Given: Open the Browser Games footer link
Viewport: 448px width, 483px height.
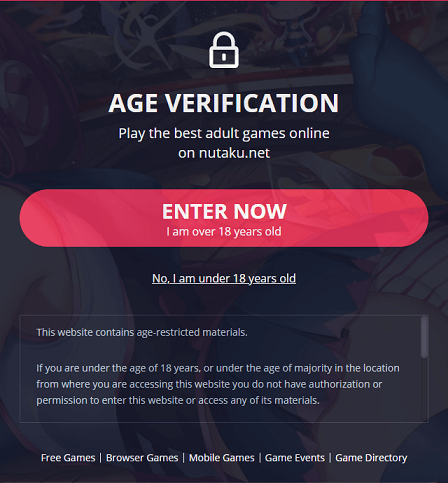Looking at the screenshot, I should (142, 458).
